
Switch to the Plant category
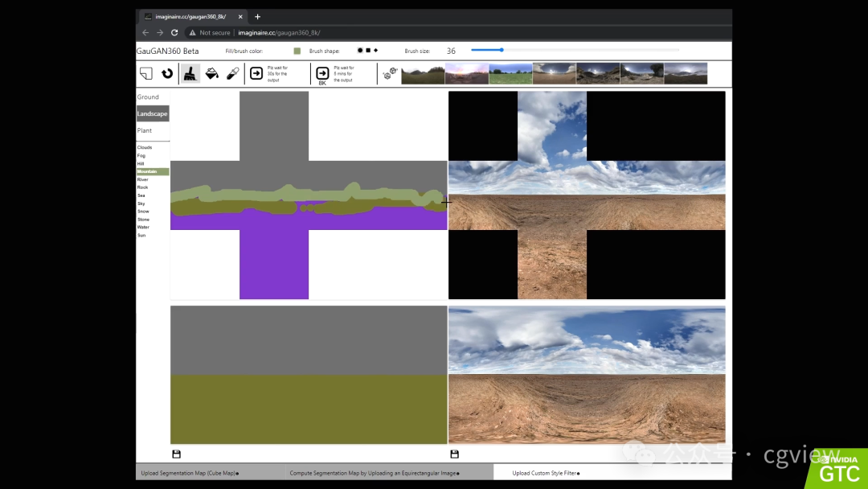pos(145,131)
